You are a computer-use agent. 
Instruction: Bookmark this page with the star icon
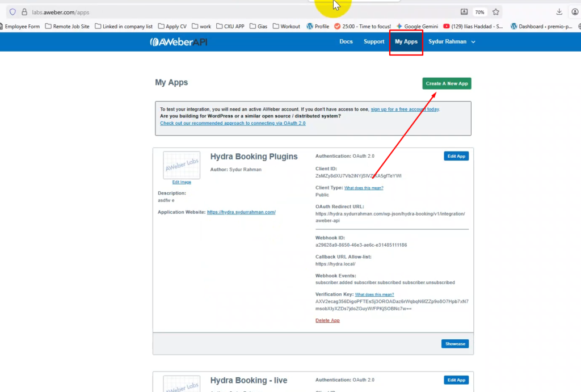[x=496, y=12]
